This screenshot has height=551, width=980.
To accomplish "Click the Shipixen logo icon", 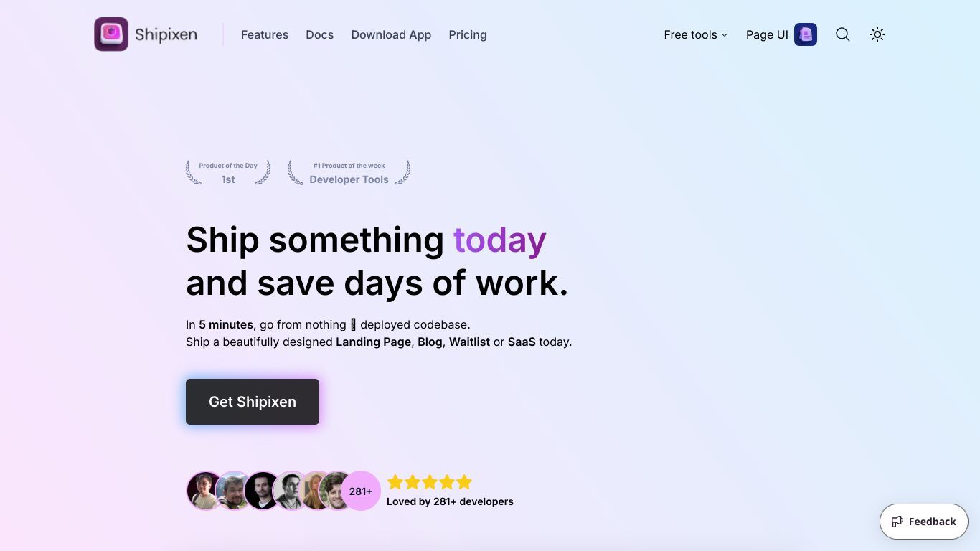I will point(111,34).
